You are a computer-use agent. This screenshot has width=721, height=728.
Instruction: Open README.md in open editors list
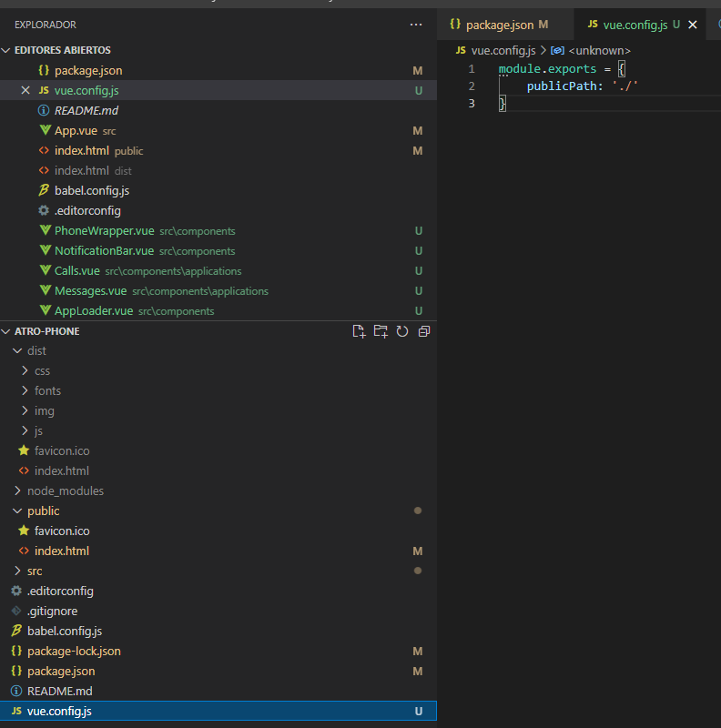pyautogui.click(x=218, y=110)
